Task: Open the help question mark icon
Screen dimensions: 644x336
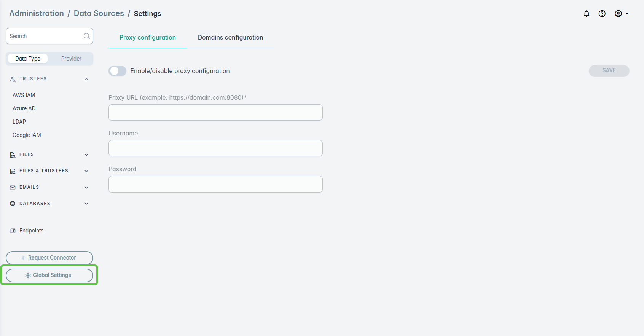Action: coord(602,14)
